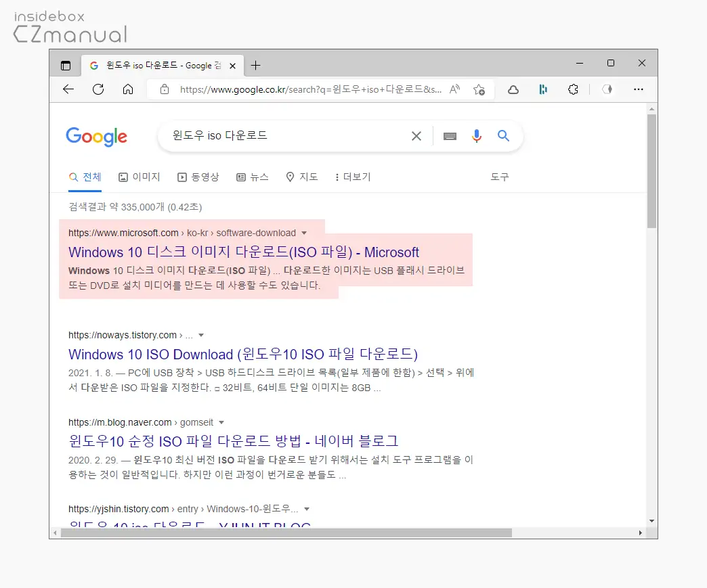Viewport: 707px width, 588px height.
Task: Select the 전체 results tab
Action: point(85,177)
